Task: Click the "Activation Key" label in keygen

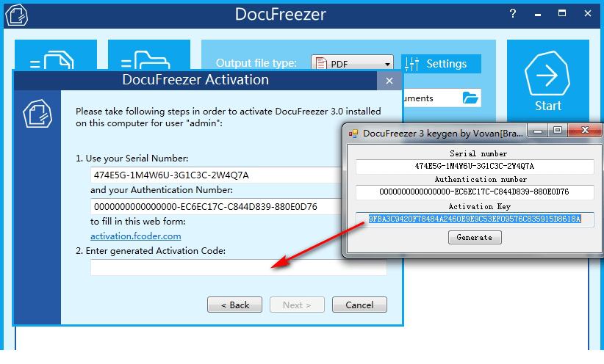Action: click(480, 207)
